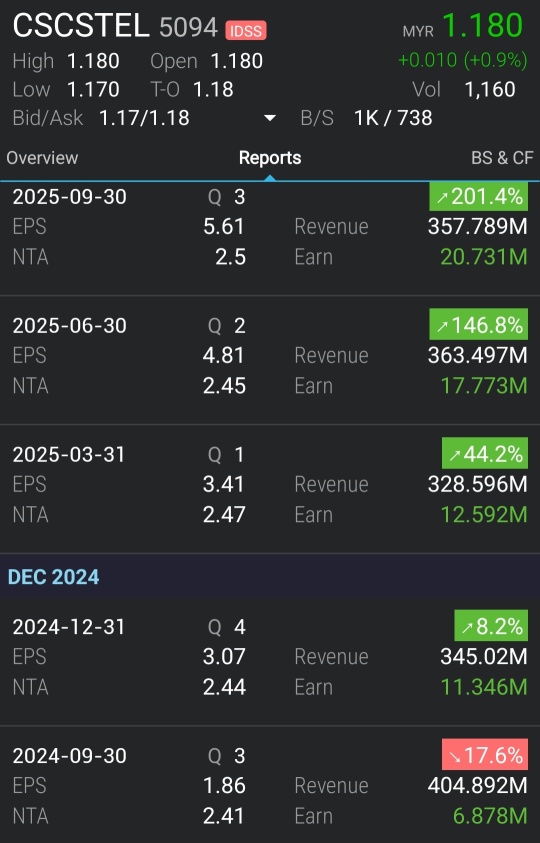Open the 2024-09-30 Q3 report
This screenshot has width=540, height=843.
(270, 785)
